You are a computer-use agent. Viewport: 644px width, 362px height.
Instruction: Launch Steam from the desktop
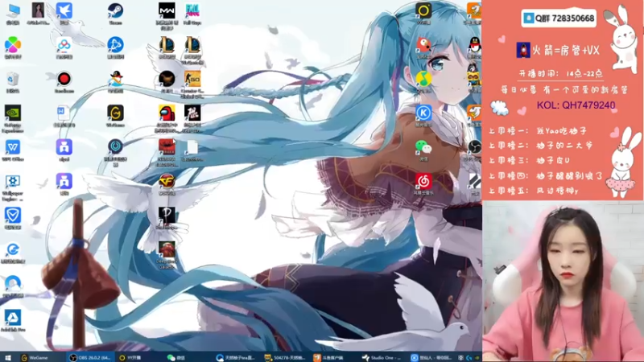[115, 12]
